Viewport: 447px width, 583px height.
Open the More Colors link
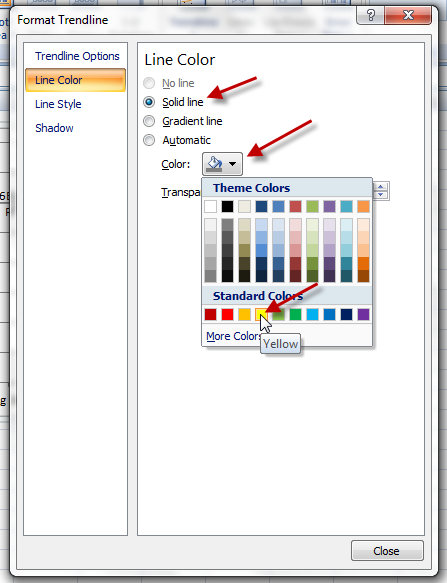[x=234, y=336]
